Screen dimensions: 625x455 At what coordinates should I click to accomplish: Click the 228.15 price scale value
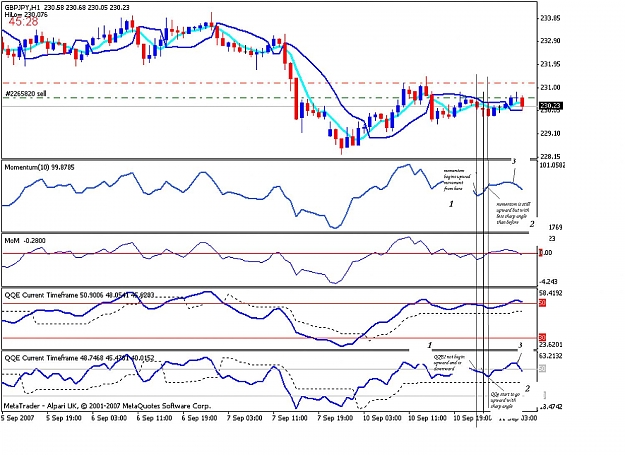point(550,157)
